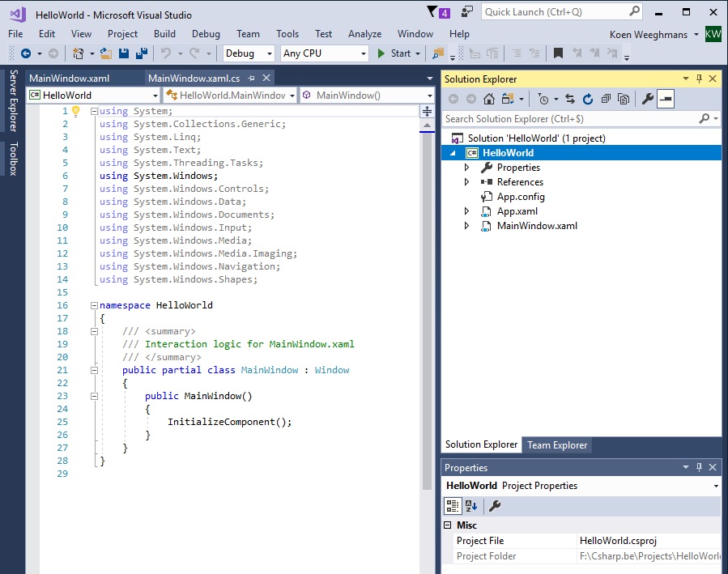Image resolution: width=728 pixels, height=574 pixels.
Task: Expand MainWindow.xaml node in Solution Explorer
Action: coord(467,226)
